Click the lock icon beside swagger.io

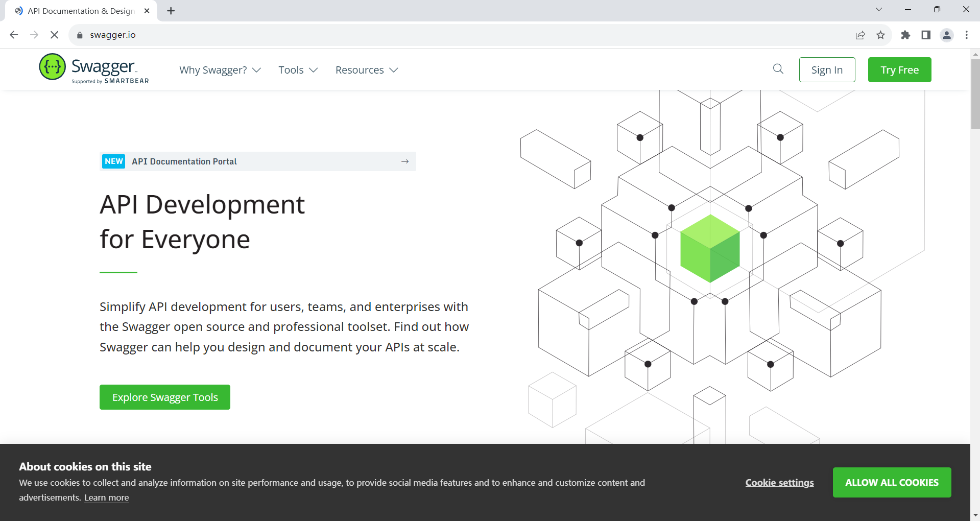pyautogui.click(x=79, y=35)
